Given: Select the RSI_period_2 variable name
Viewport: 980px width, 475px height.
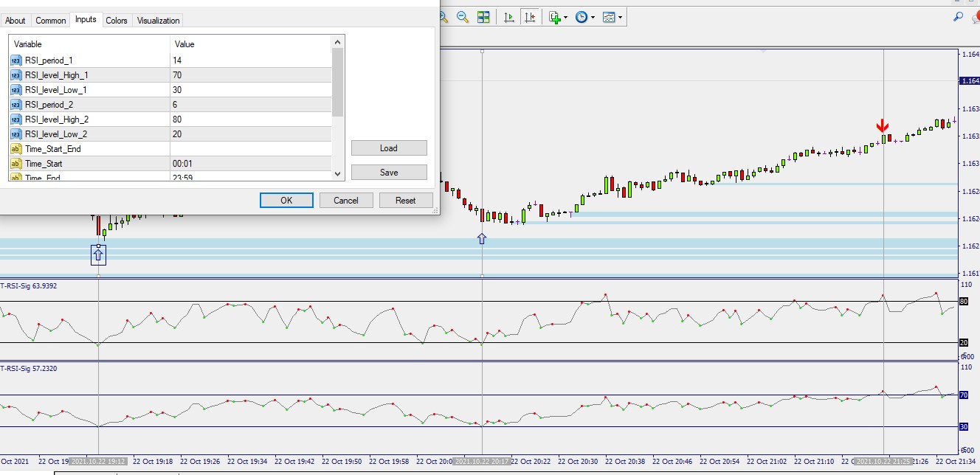Looking at the screenshot, I should click(x=49, y=105).
